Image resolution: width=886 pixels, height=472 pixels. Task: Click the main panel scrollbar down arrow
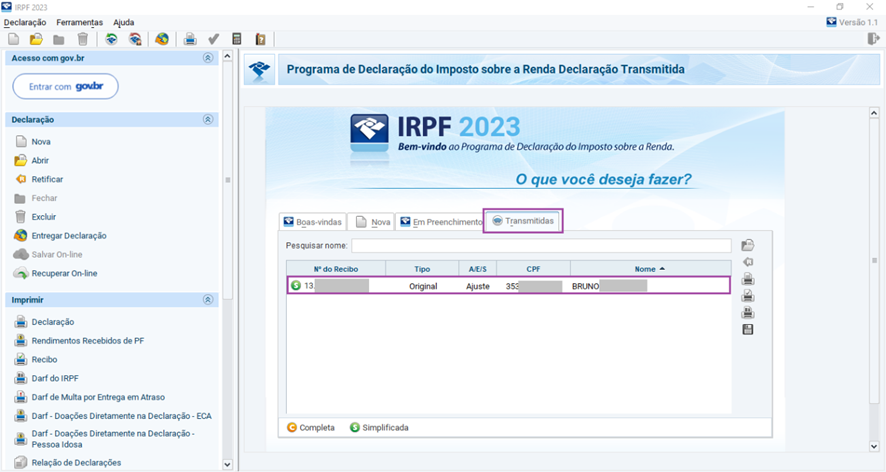point(874,447)
